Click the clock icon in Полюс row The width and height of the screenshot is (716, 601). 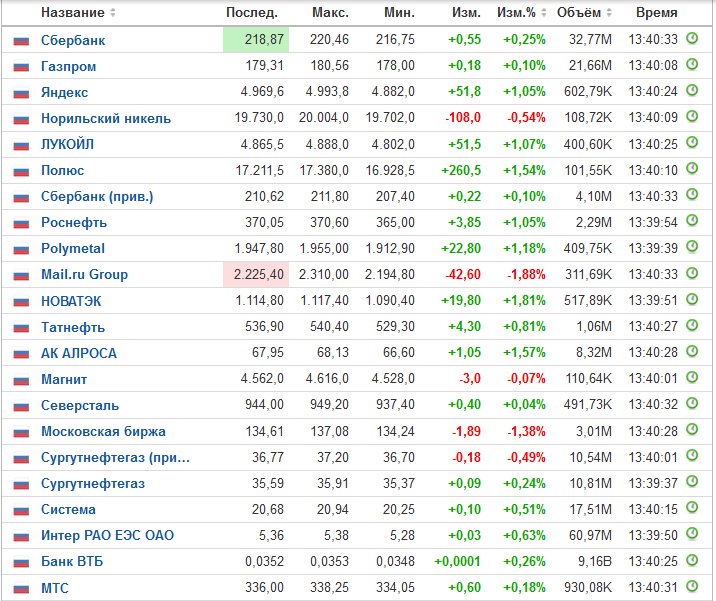point(692,169)
